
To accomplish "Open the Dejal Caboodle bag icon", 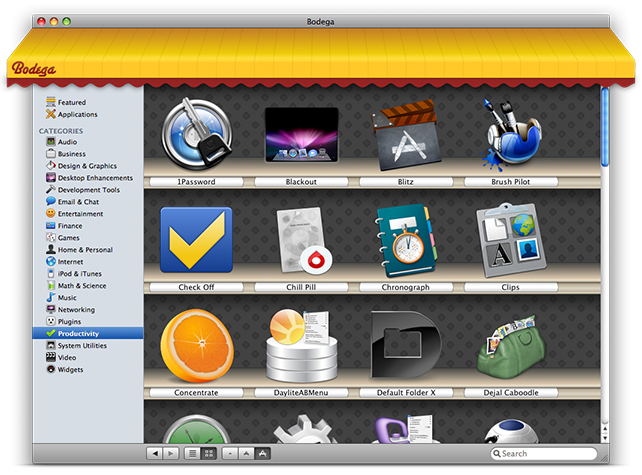I will [x=511, y=347].
